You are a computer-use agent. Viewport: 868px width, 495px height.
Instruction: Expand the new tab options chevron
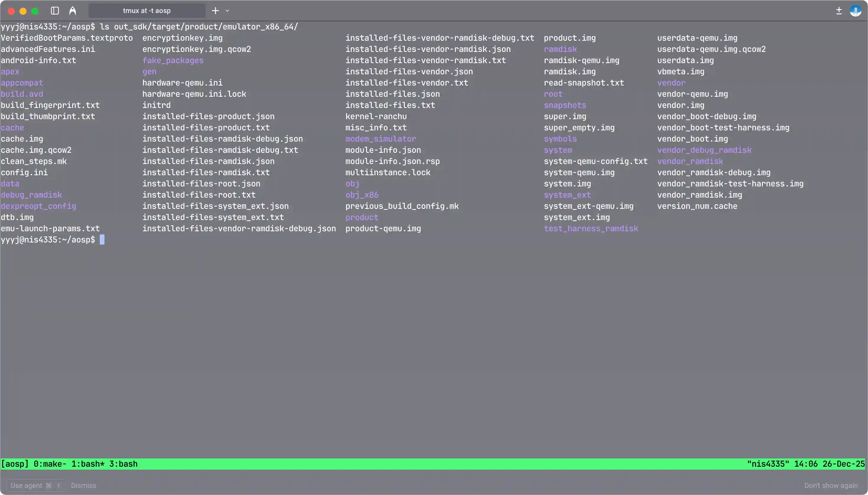tap(227, 11)
